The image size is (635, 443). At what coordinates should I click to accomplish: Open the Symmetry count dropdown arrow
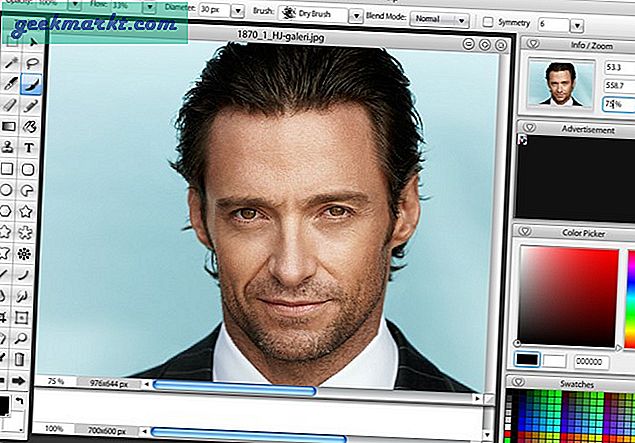pyautogui.click(x=577, y=26)
